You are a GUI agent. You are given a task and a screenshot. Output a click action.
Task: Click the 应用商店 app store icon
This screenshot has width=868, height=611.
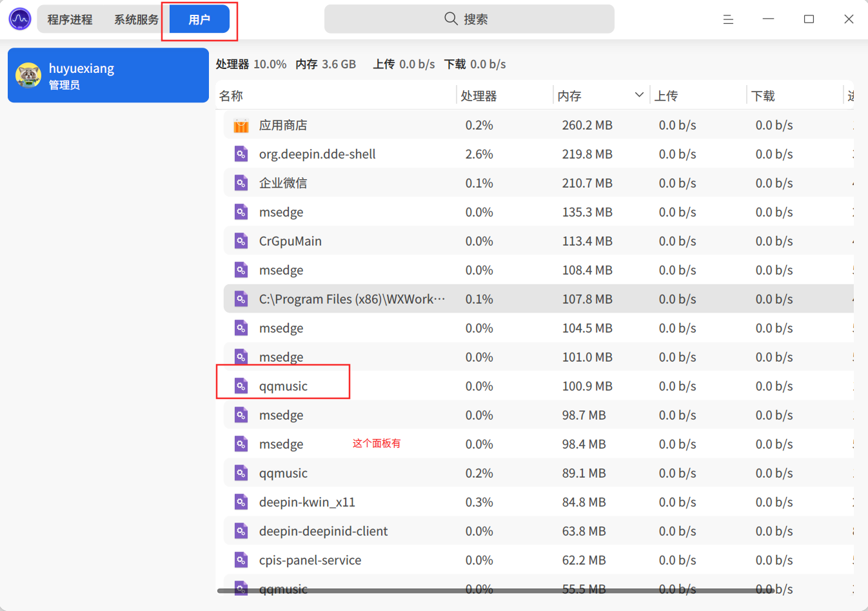point(241,125)
